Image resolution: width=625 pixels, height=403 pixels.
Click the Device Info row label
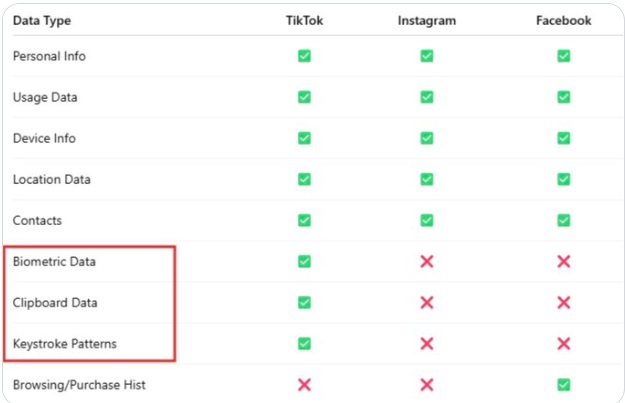(x=44, y=138)
